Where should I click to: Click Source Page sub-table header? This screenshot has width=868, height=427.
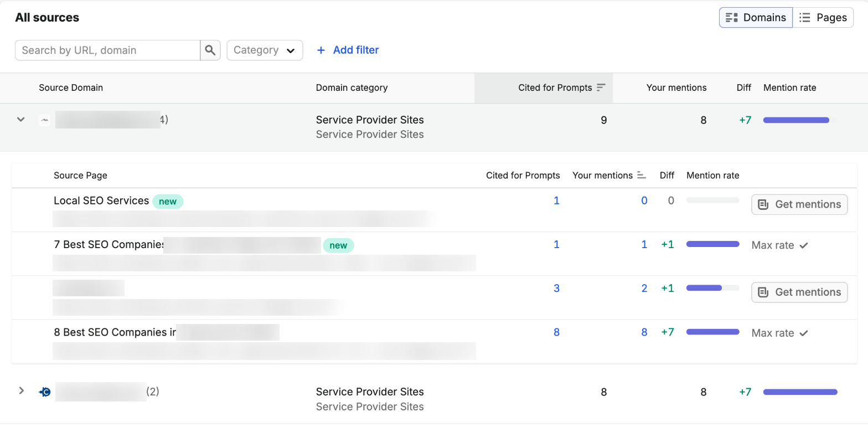click(80, 175)
